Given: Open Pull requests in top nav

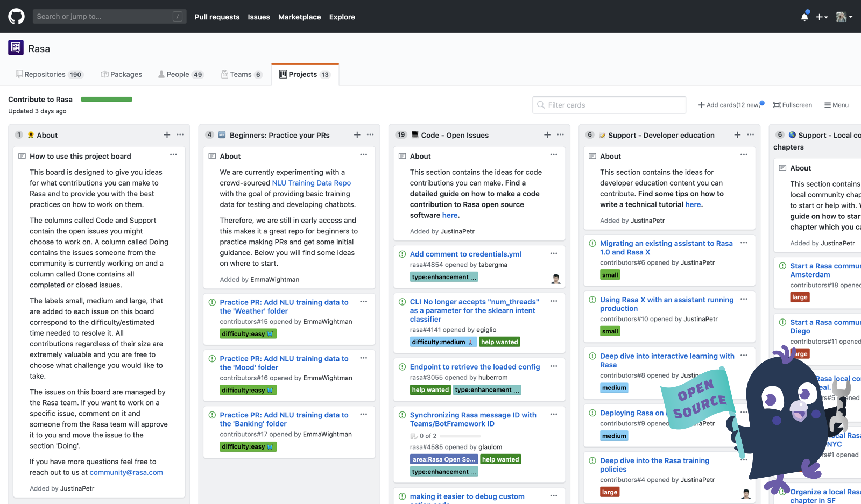Looking at the screenshot, I should pyautogui.click(x=217, y=17).
